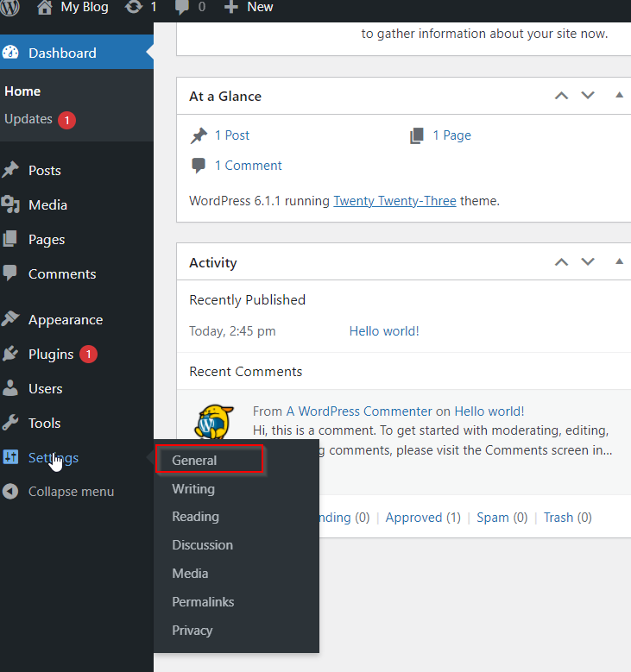Click the WordPress logo icon in admin bar
Screen dimensions: 631x672
click(x=9, y=7)
